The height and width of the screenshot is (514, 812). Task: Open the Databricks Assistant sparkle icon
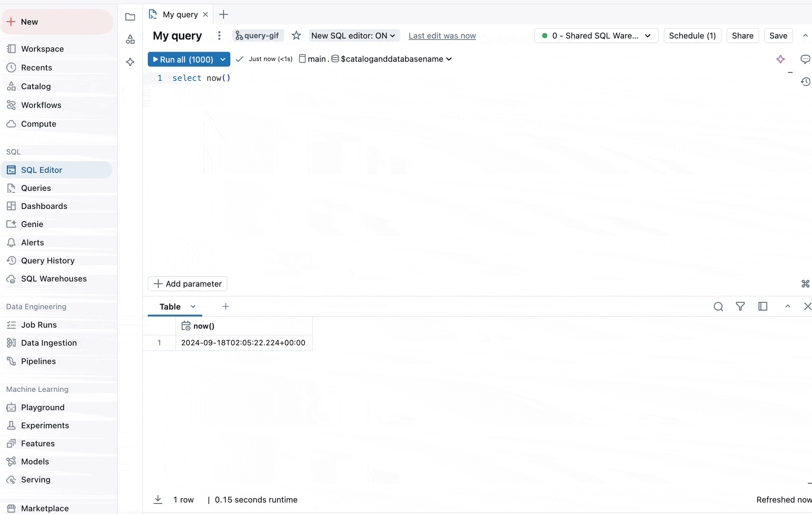pos(780,59)
